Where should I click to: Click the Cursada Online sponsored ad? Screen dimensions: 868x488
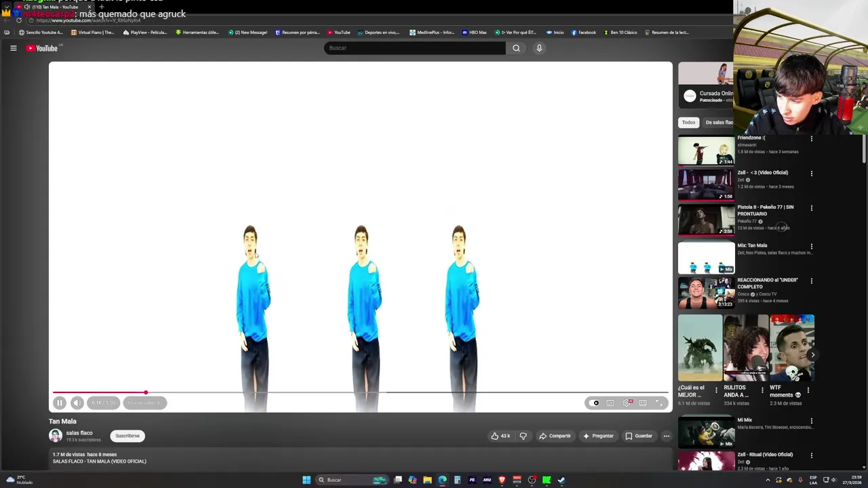706,85
